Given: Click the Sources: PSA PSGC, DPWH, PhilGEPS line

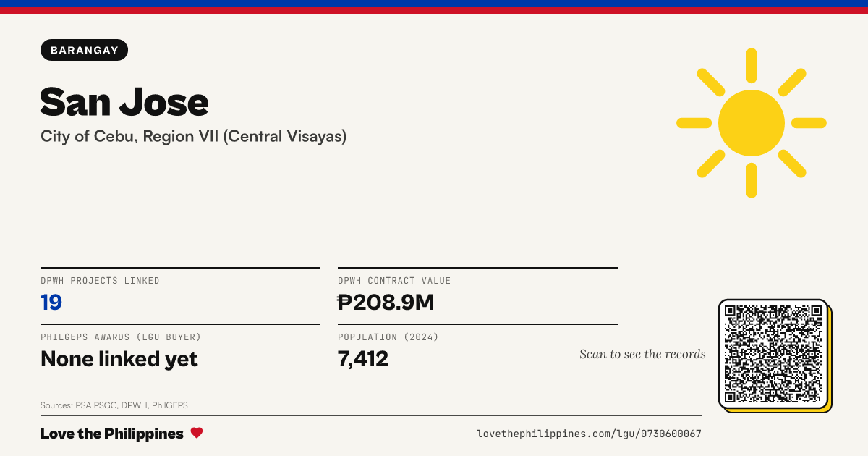Looking at the screenshot, I should (x=114, y=405).
